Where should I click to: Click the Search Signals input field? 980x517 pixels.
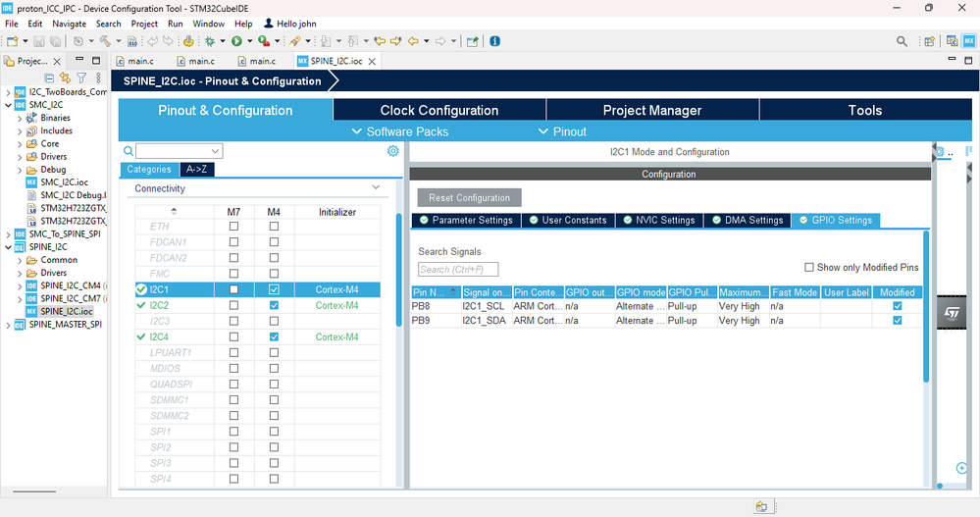point(458,270)
